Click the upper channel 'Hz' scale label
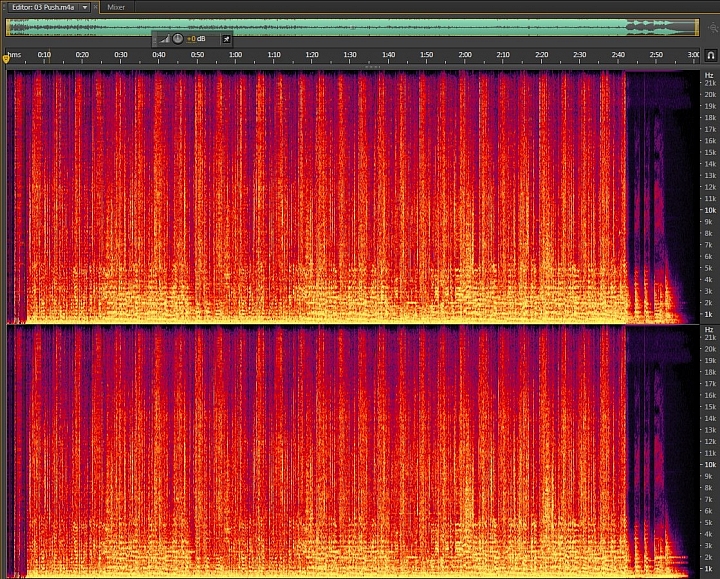The height and width of the screenshot is (579, 720). tap(709, 75)
